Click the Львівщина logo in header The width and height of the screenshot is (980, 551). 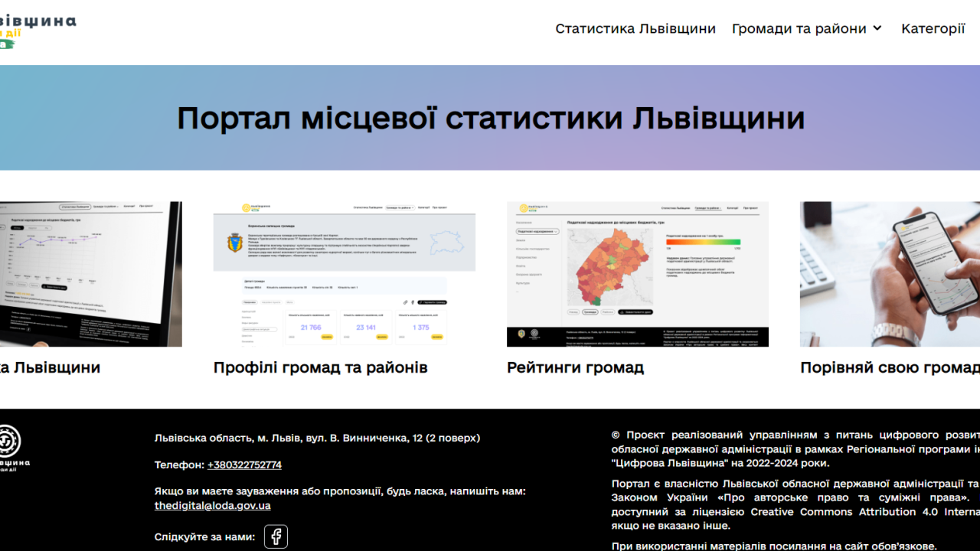pos(38,31)
